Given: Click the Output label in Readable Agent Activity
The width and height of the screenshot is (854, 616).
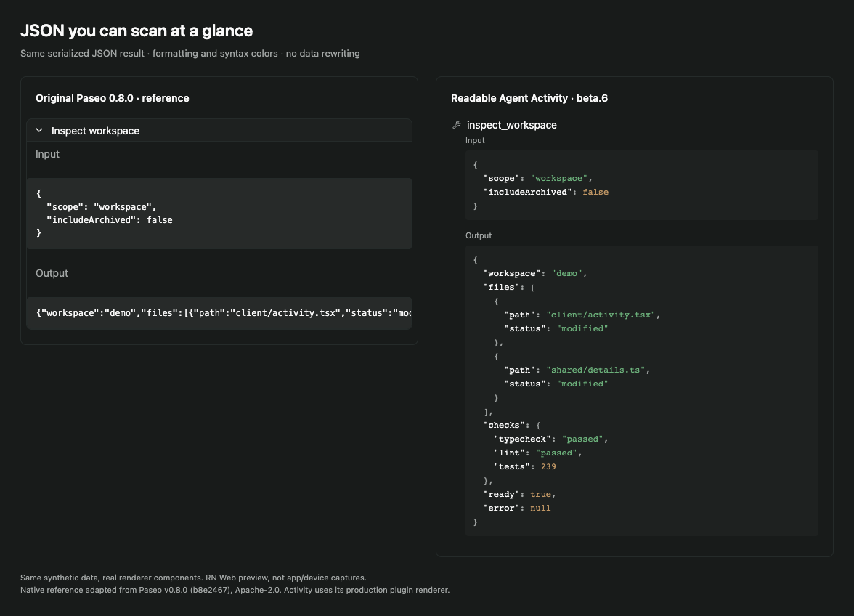Looking at the screenshot, I should click(x=478, y=236).
